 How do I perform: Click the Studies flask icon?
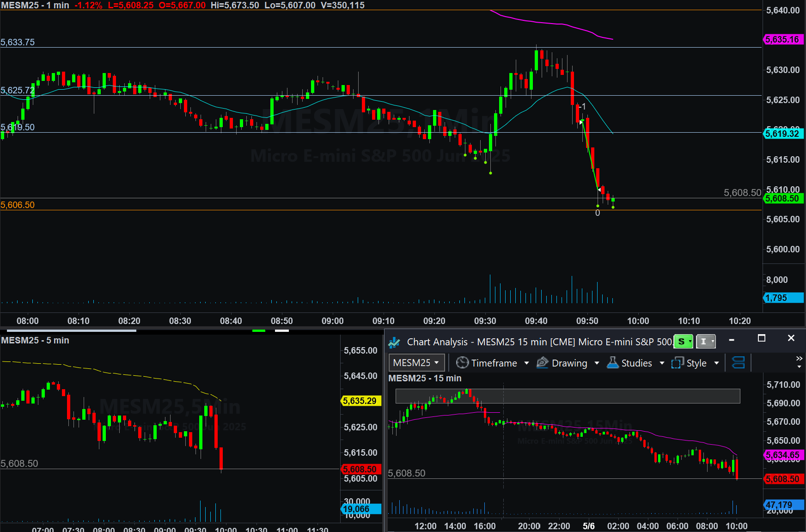(612, 363)
